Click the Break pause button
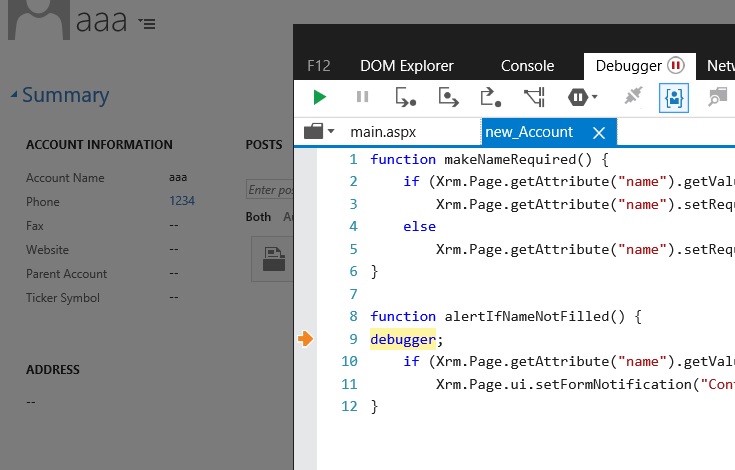 [362, 97]
